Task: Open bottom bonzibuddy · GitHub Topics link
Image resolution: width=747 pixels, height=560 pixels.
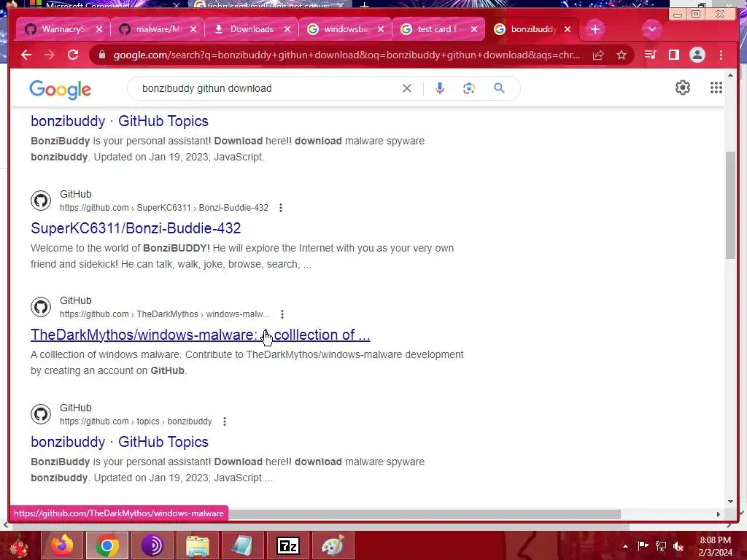Action: click(x=120, y=442)
